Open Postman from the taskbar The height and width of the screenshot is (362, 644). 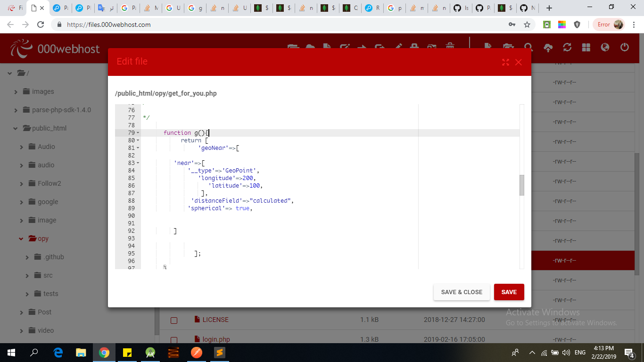pos(197,353)
